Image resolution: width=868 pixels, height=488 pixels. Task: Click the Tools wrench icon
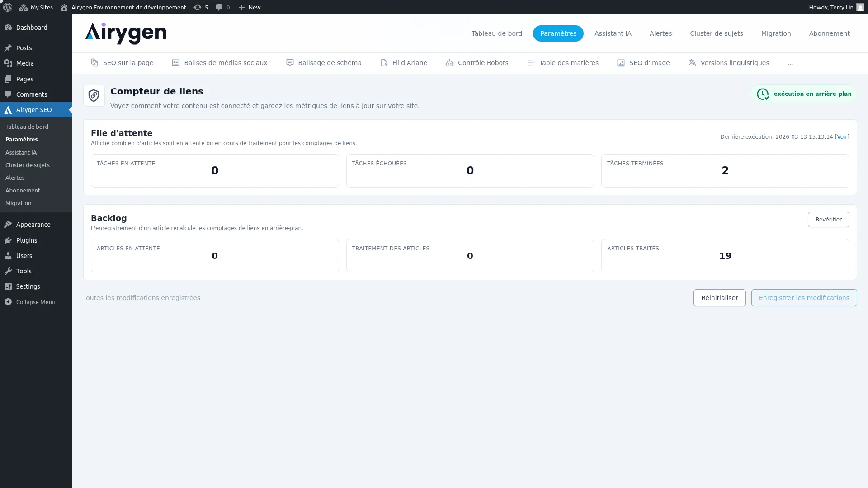click(8, 271)
